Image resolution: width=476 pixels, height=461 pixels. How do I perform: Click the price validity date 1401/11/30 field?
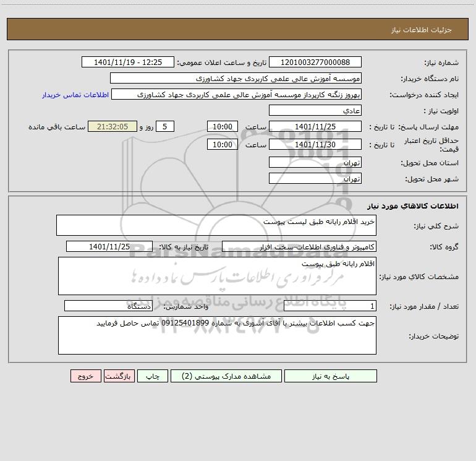315,144
